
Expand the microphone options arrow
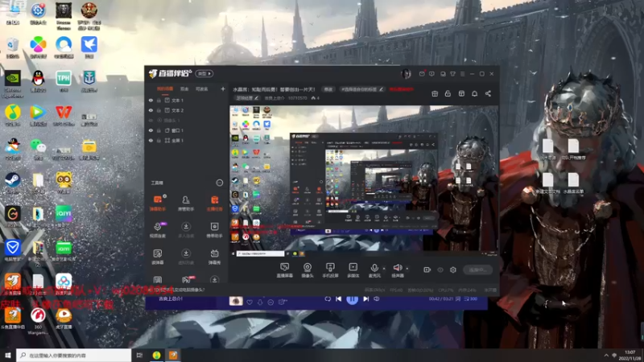click(384, 269)
